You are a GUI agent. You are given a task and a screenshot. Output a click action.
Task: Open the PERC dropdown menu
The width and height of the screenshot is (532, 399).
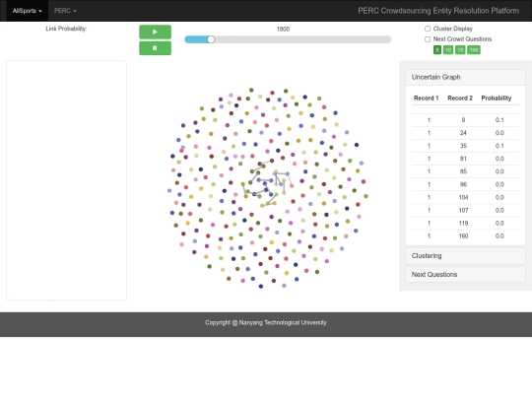point(65,11)
